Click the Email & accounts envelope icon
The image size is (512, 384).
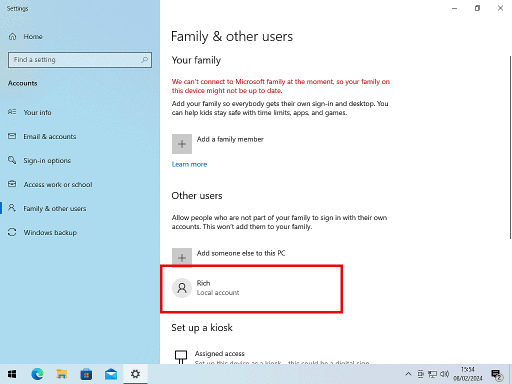[12, 136]
